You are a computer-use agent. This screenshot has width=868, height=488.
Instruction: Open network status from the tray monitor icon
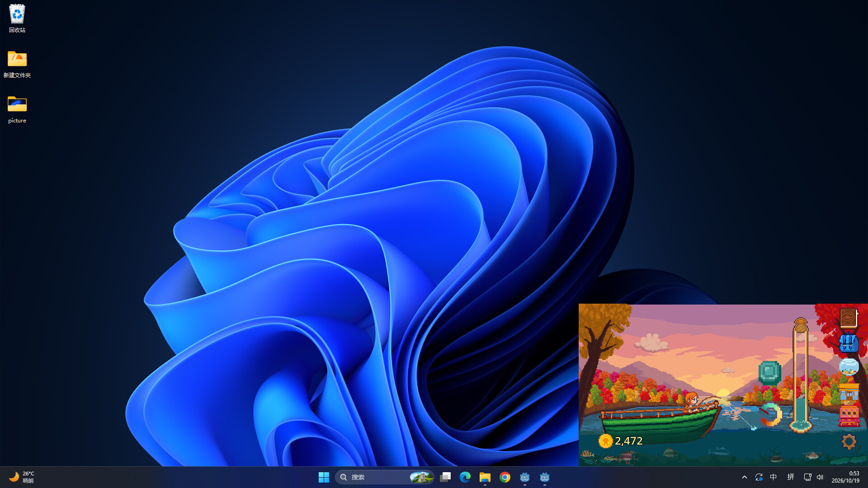(x=807, y=477)
